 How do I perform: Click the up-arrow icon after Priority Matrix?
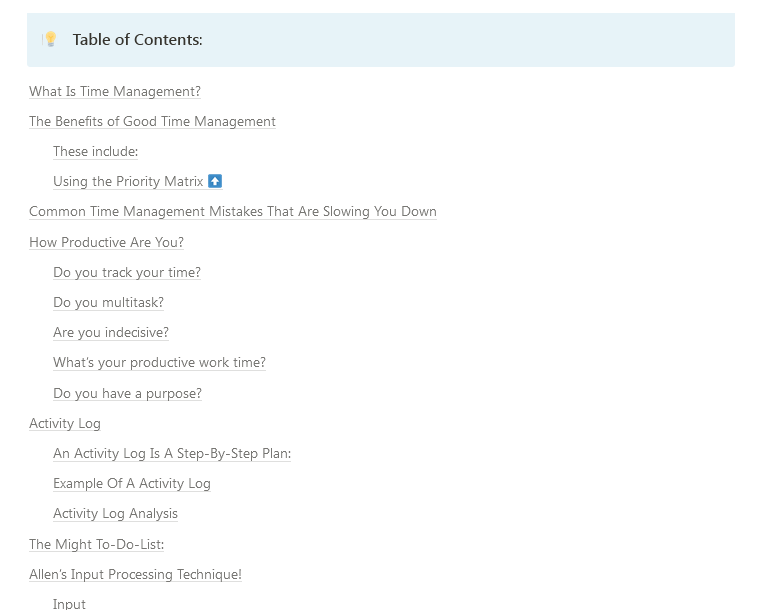click(215, 182)
